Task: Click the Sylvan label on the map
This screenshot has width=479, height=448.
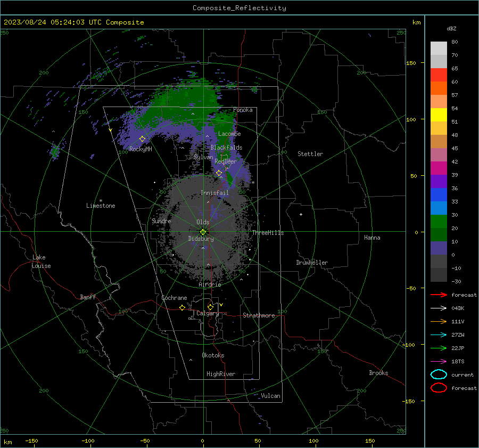Action: pos(203,157)
